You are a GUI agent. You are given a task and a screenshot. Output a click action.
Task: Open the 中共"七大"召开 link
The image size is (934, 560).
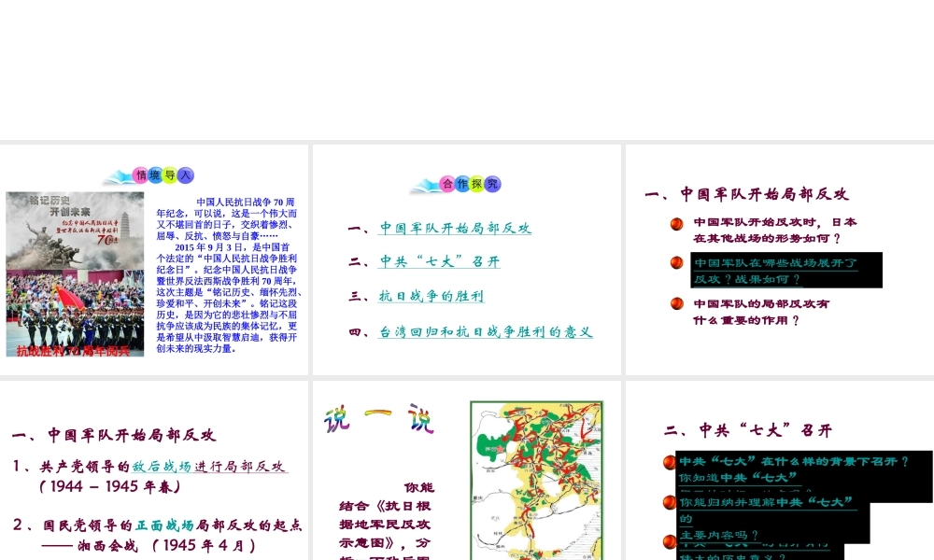[439, 262]
